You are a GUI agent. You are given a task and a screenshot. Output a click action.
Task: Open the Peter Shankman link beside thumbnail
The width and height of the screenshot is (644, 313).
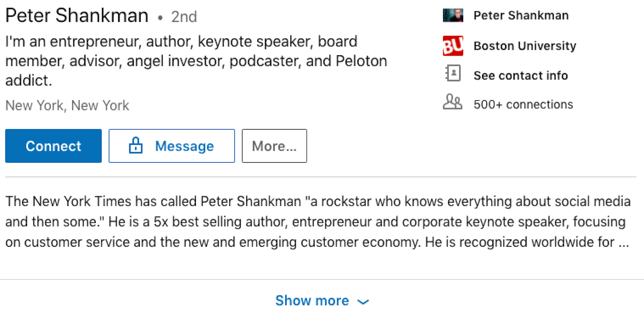521,15
